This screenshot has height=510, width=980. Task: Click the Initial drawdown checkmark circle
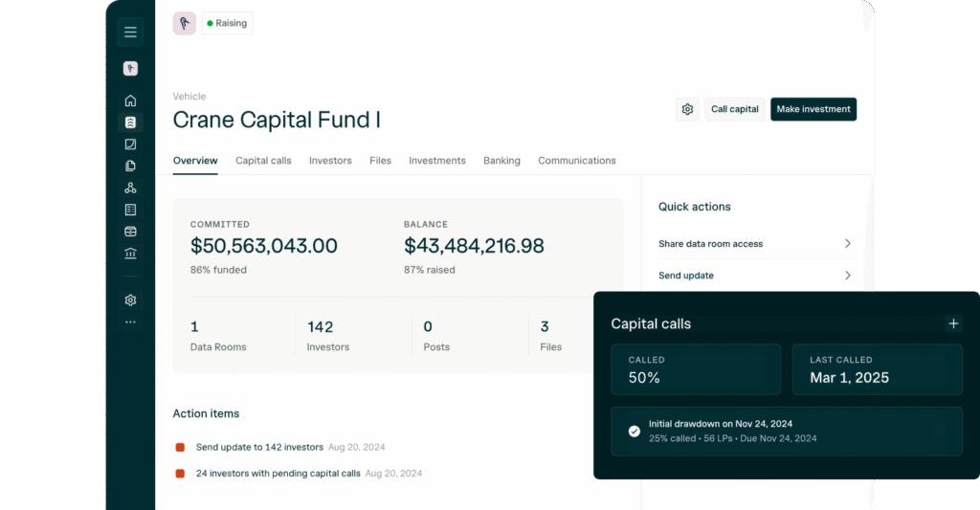tap(634, 431)
